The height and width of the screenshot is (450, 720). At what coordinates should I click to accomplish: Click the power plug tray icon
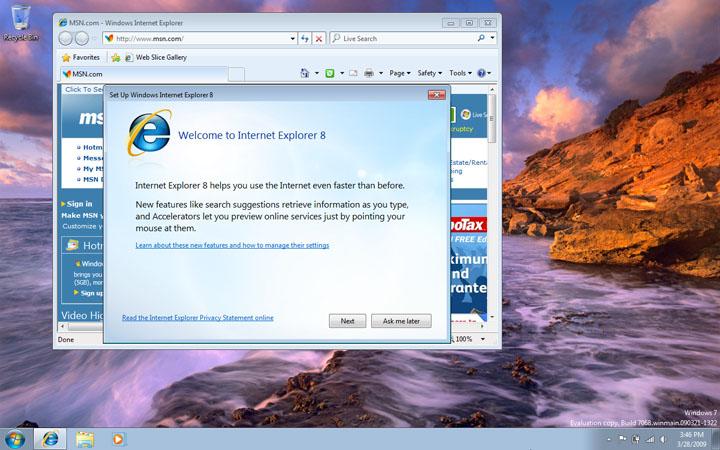[x=637, y=439]
